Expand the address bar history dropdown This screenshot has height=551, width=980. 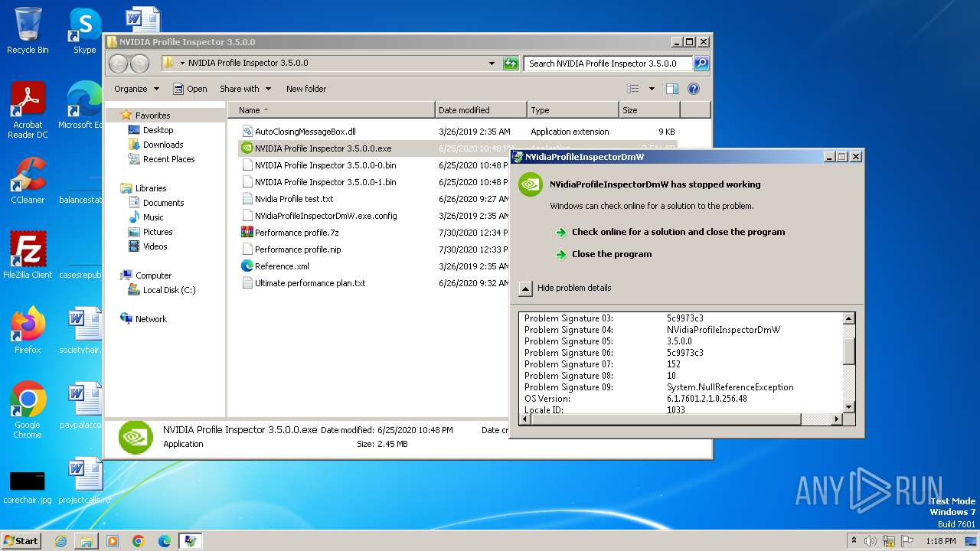(492, 64)
